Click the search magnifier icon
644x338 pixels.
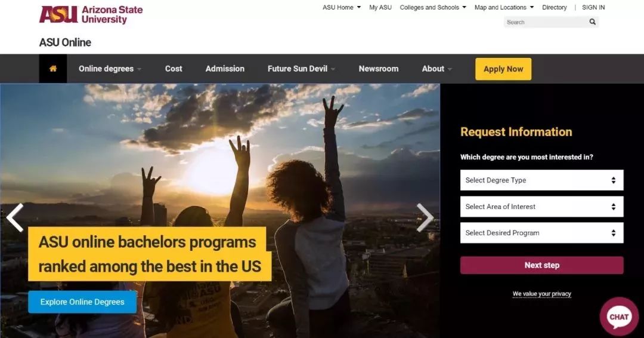tap(592, 21)
